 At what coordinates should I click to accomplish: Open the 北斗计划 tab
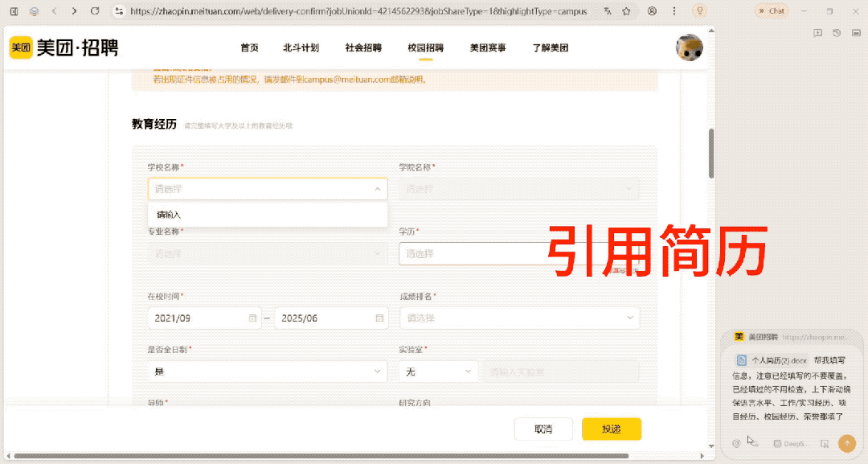[x=301, y=48]
